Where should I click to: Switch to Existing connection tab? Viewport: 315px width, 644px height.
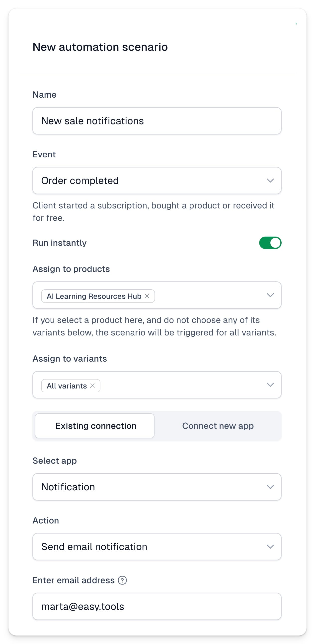point(95,426)
